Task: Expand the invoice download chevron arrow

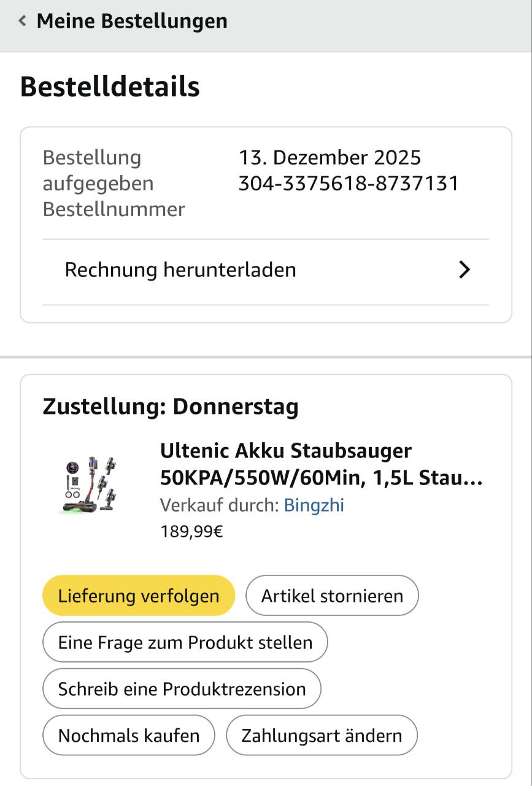Action: [465, 270]
